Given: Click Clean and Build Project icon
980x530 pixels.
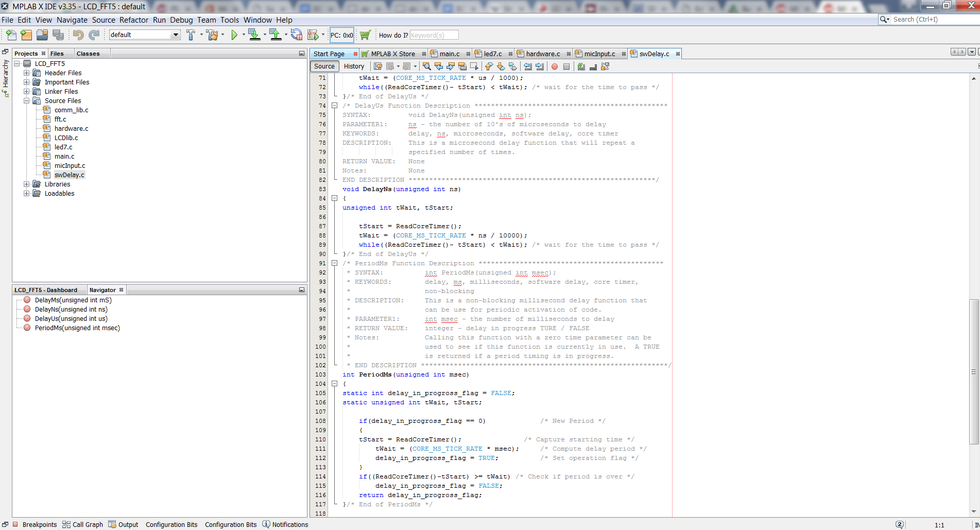Looking at the screenshot, I should [212, 35].
